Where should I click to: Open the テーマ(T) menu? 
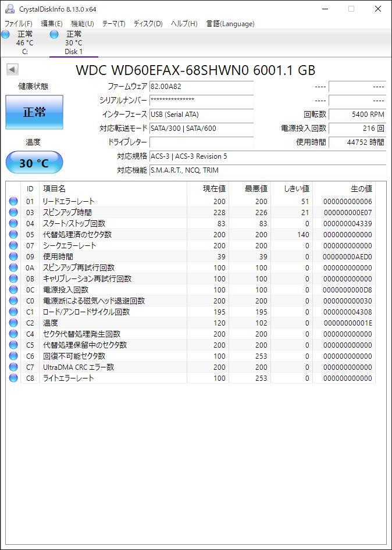pyautogui.click(x=113, y=24)
